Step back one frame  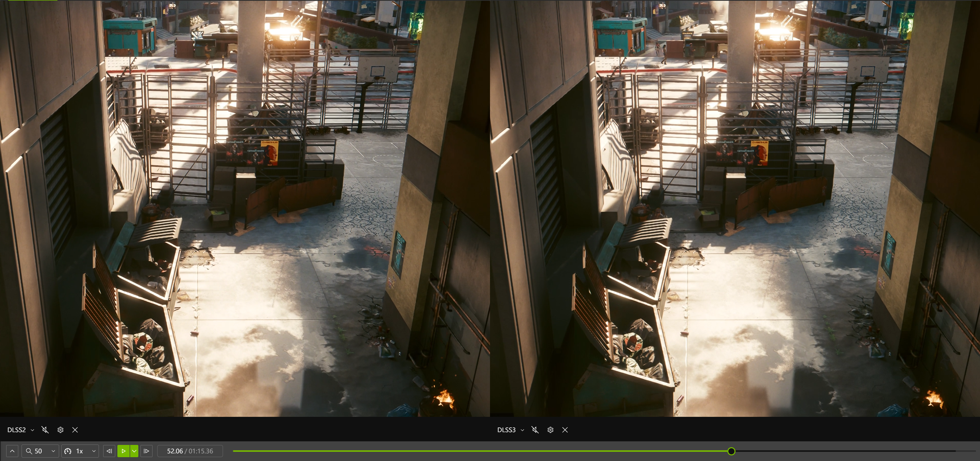click(x=109, y=451)
